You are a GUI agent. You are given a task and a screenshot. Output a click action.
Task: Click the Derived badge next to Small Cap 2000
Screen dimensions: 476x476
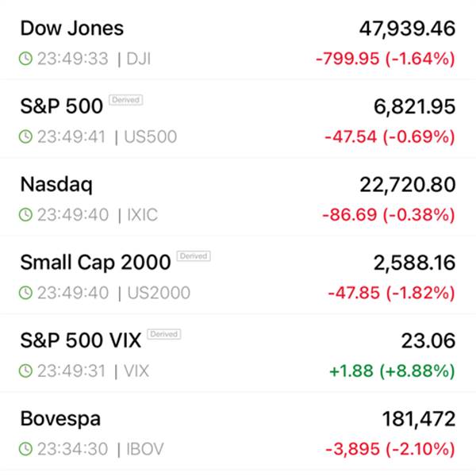click(x=193, y=256)
